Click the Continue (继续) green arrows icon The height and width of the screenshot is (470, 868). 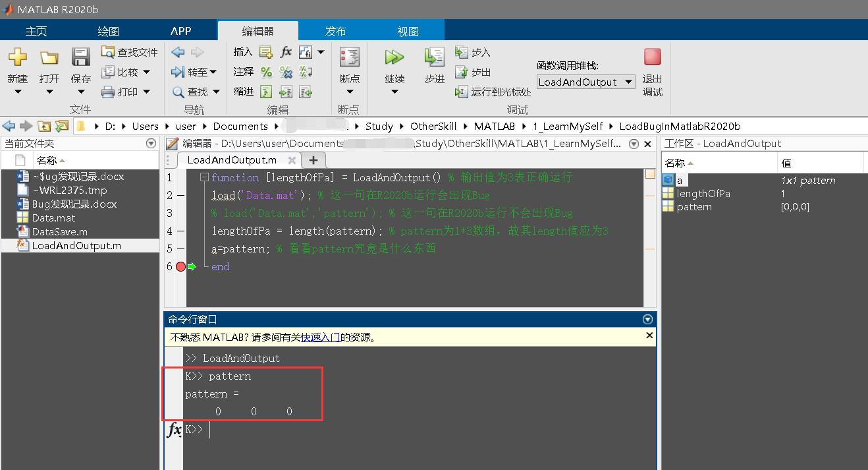tap(394, 57)
